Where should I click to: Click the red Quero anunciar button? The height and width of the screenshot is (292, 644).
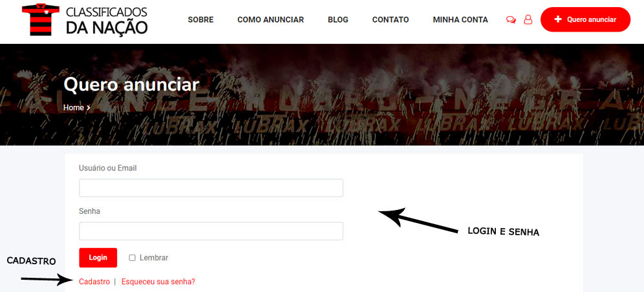point(585,19)
